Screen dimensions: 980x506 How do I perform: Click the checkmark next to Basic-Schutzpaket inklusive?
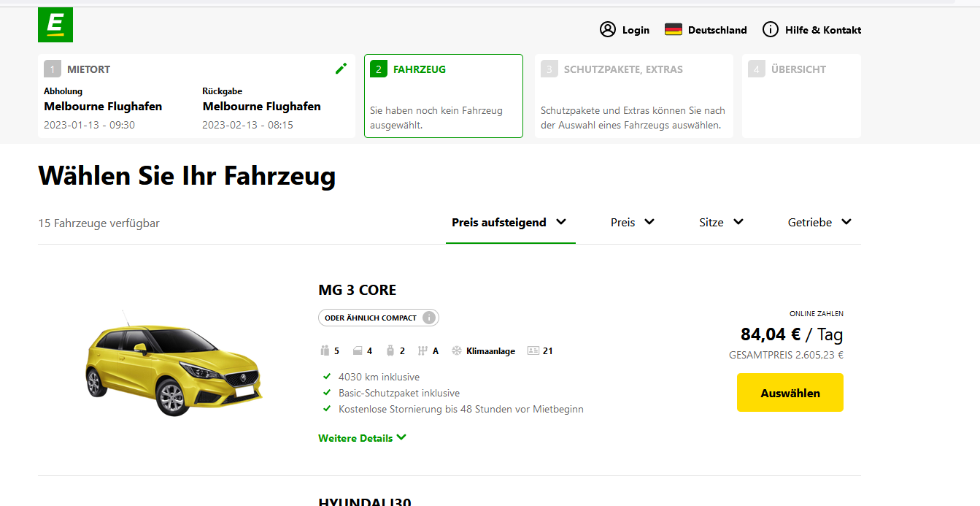point(327,393)
